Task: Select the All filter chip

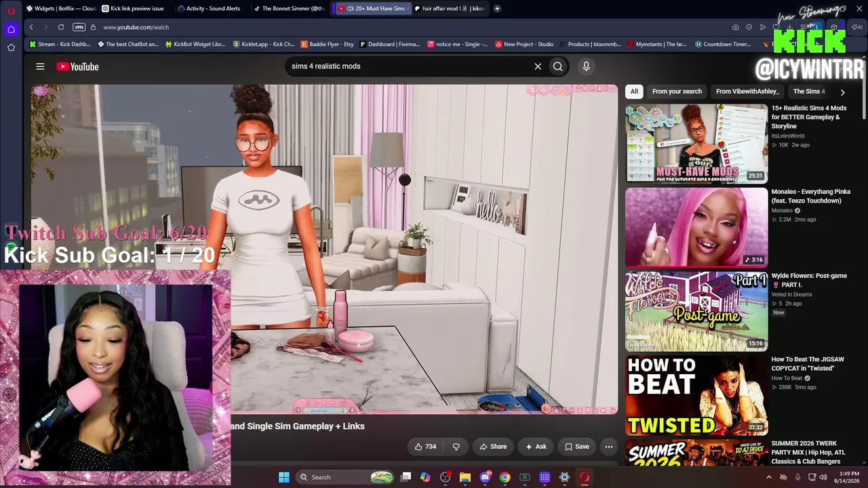Action: click(x=634, y=91)
